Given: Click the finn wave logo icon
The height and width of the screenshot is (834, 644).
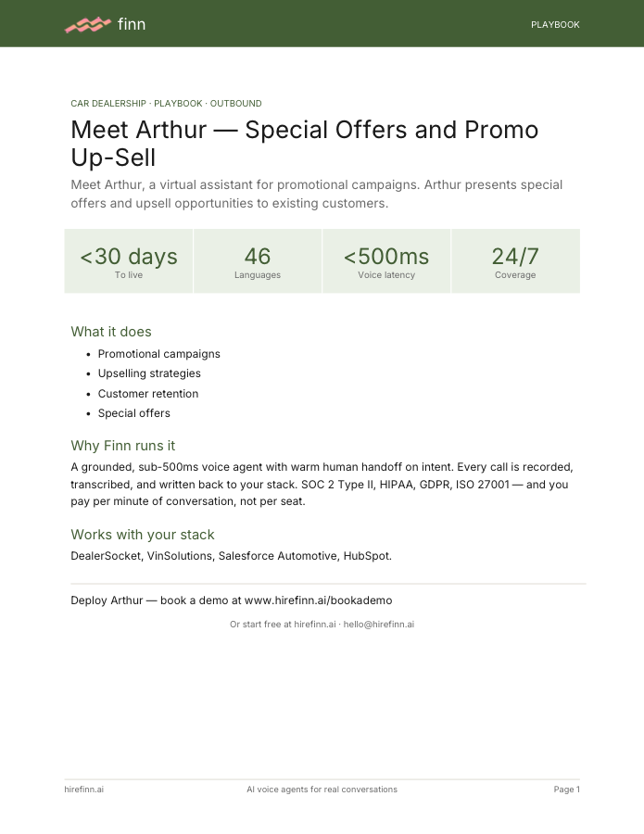Looking at the screenshot, I should tap(88, 24).
